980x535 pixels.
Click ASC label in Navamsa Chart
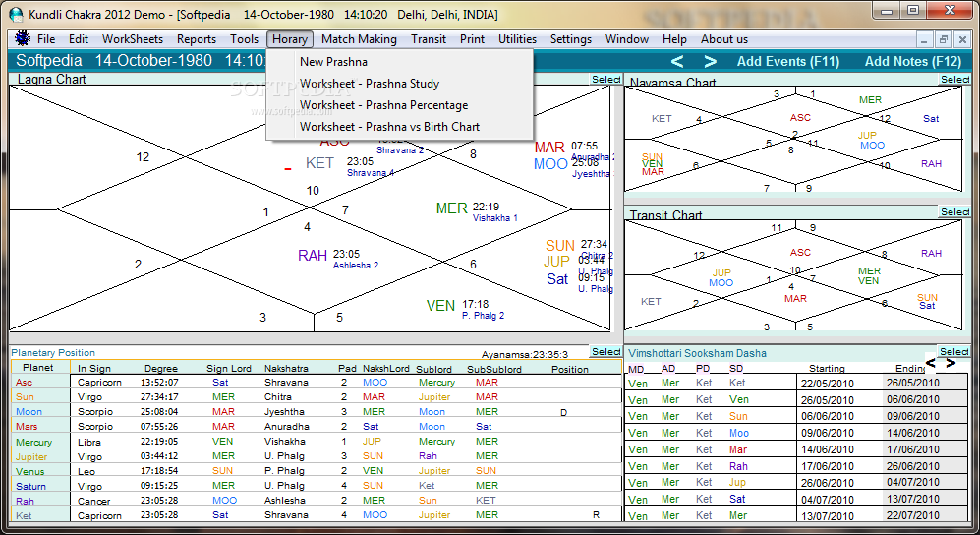(800, 117)
